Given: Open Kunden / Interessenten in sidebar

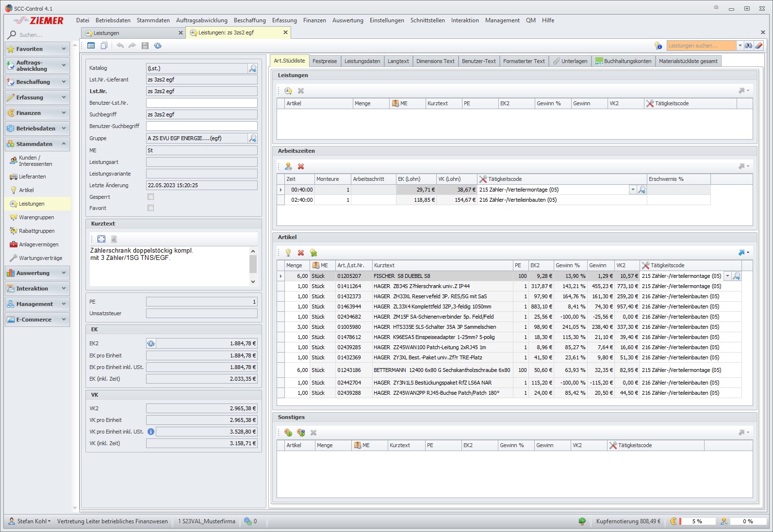Looking at the screenshot, I should [x=38, y=161].
